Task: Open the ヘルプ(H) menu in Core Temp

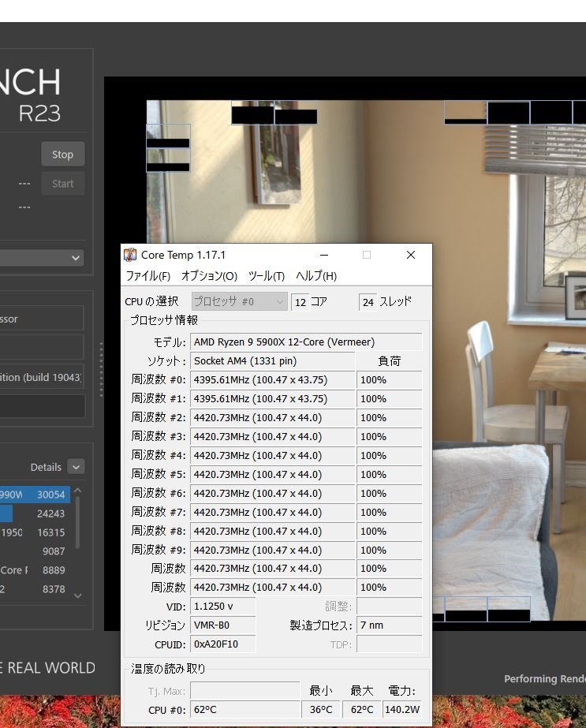Action: tap(316, 276)
